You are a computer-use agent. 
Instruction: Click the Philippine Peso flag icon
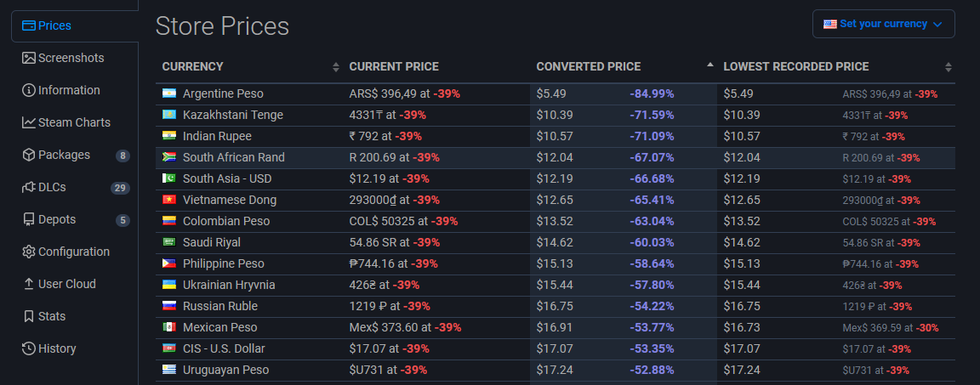168,264
